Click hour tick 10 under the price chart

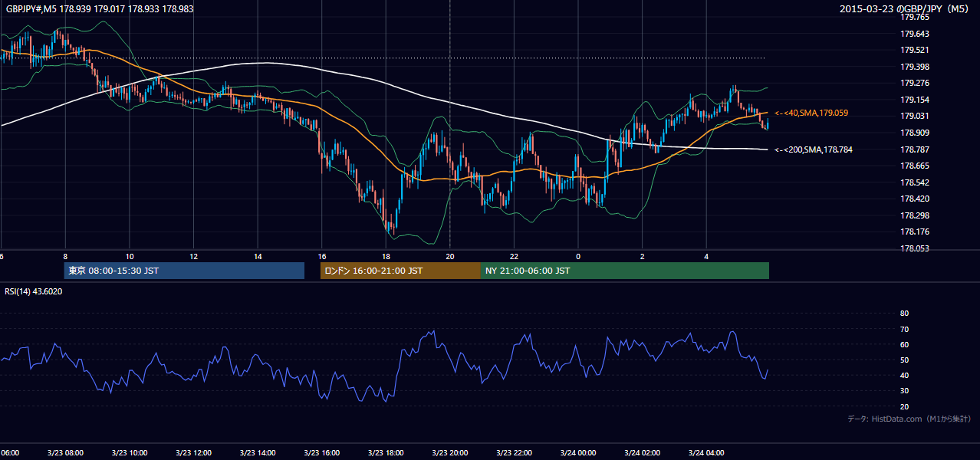[130, 256]
